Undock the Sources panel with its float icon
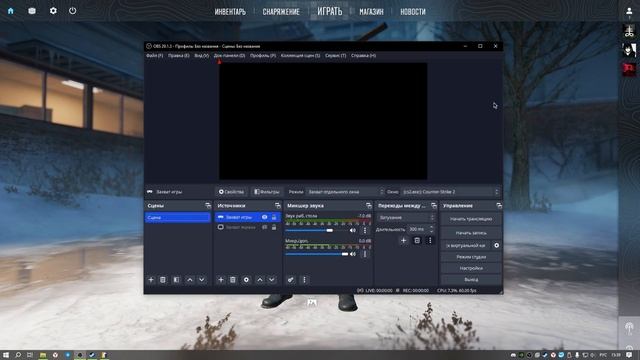The image size is (640, 360). point(278,206)
